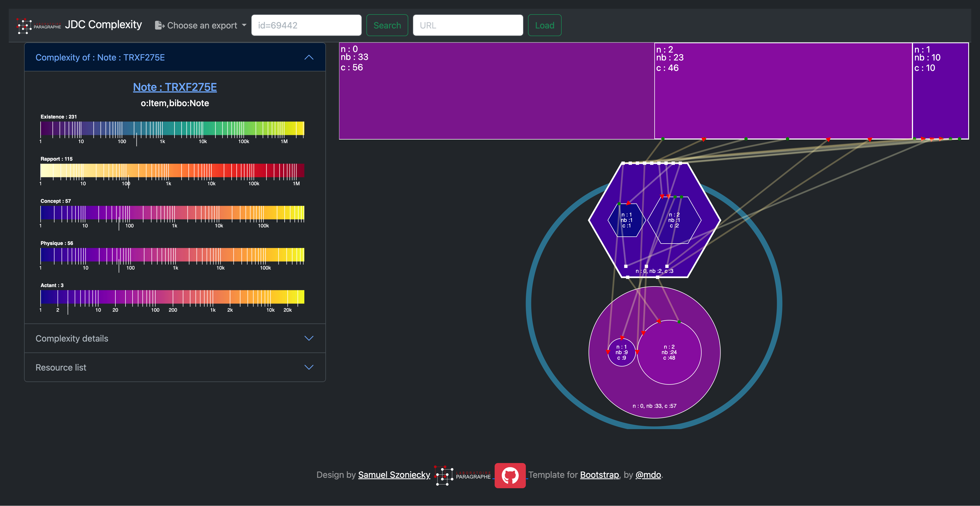Open Samuel Szoniecky link in footer

[x=394, y=475]
